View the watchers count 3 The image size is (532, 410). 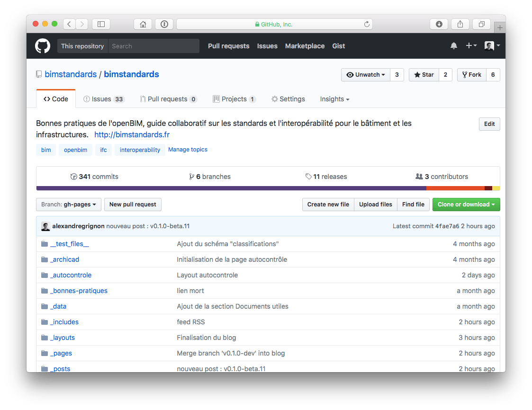pos(397,75)
